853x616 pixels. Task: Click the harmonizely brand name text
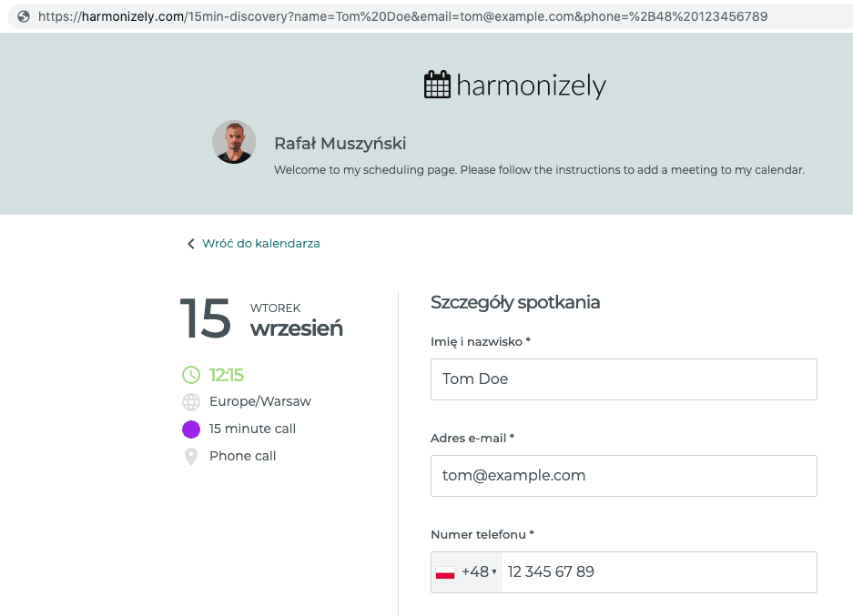coord(531,86)
